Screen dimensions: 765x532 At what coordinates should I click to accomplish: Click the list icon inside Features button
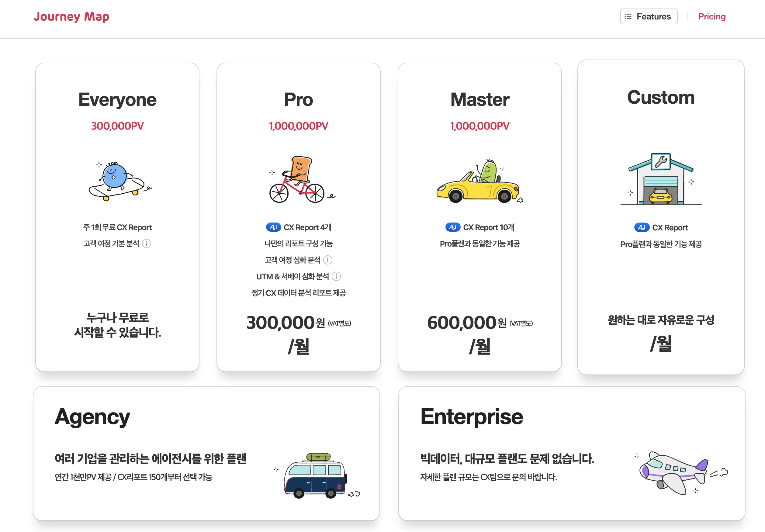628,16
